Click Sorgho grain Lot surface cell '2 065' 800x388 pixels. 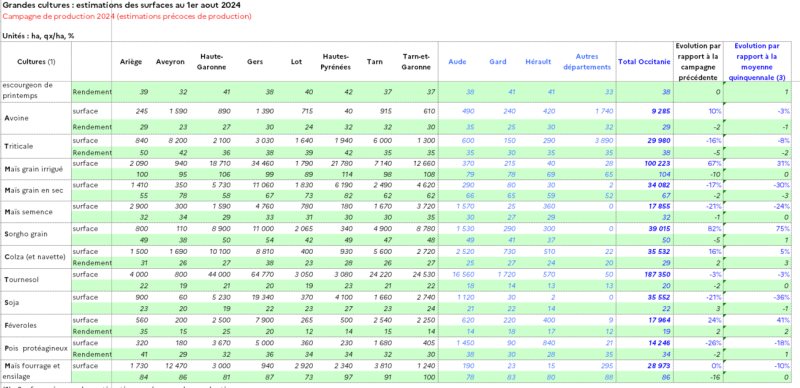(304, 230)
